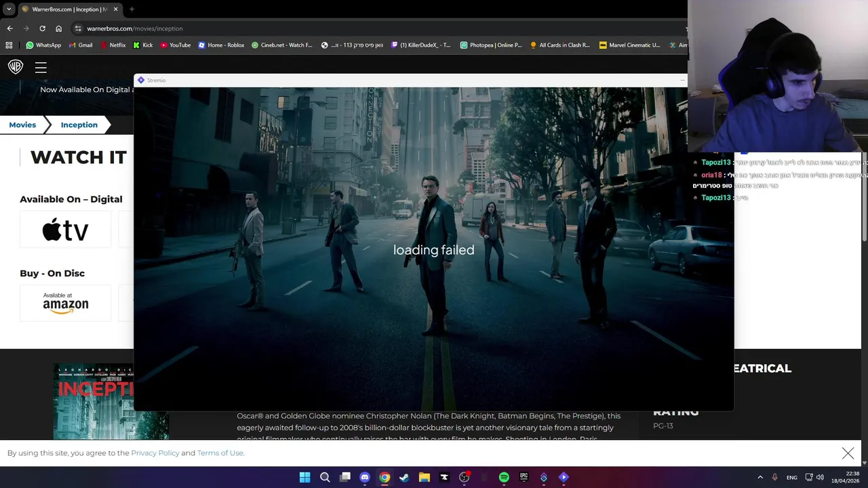
Task: Open the Gmail bookmark
Action: [81, 45]
